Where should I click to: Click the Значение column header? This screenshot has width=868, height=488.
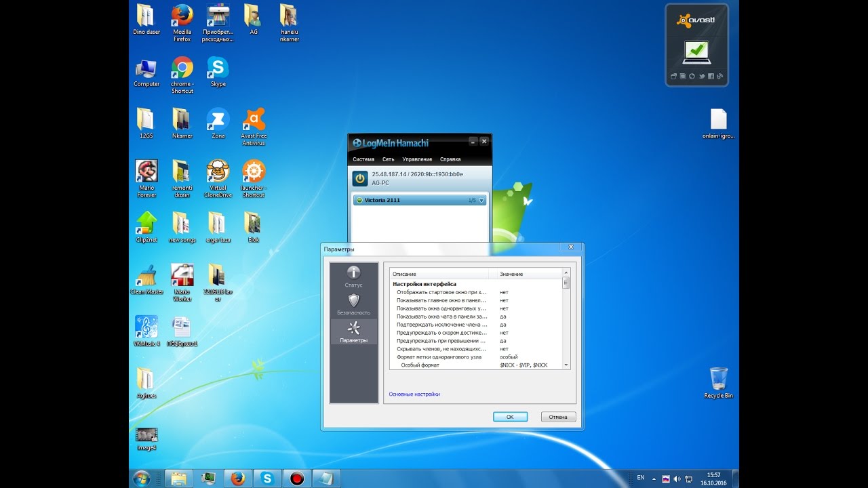pos(526,274)
